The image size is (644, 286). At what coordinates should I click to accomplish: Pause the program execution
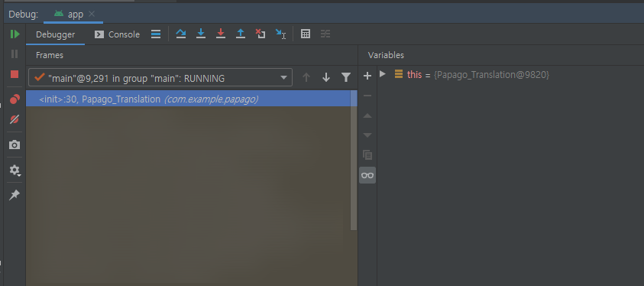point(15,54)
